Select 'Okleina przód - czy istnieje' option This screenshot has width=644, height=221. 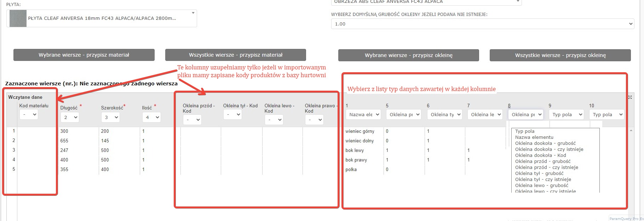click(x=546, y=168)
